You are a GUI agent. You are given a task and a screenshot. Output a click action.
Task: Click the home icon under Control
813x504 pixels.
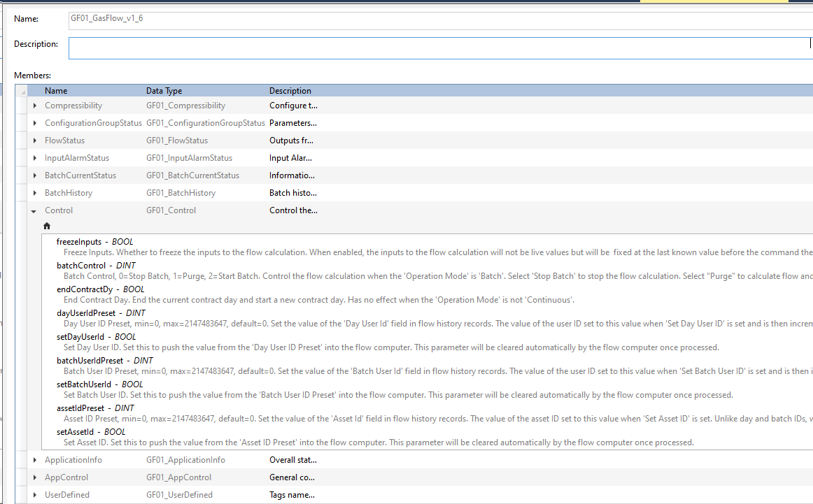[47, 226]
